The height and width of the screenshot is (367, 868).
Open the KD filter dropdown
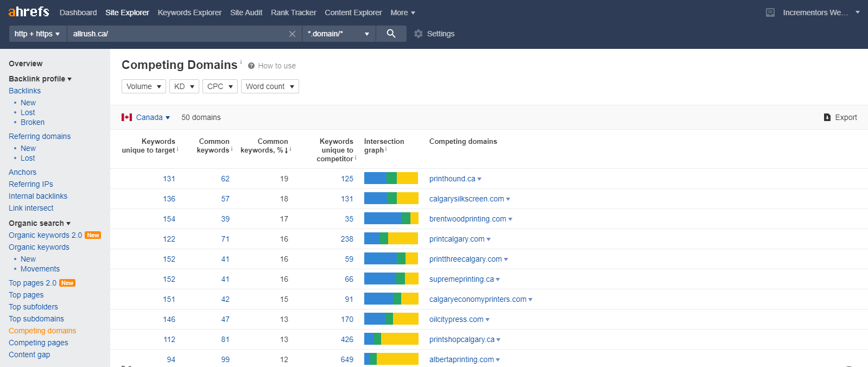coord(184,86)
